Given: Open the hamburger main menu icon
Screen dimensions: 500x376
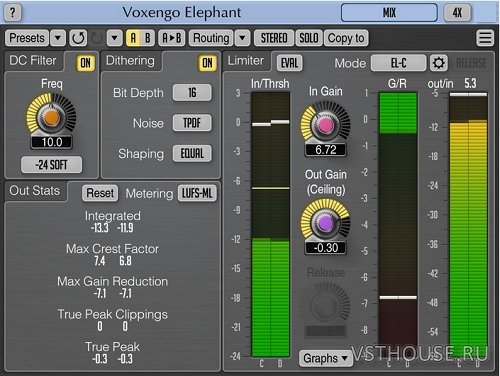Looking at the screenshot, I should click(x=485, y=38).
